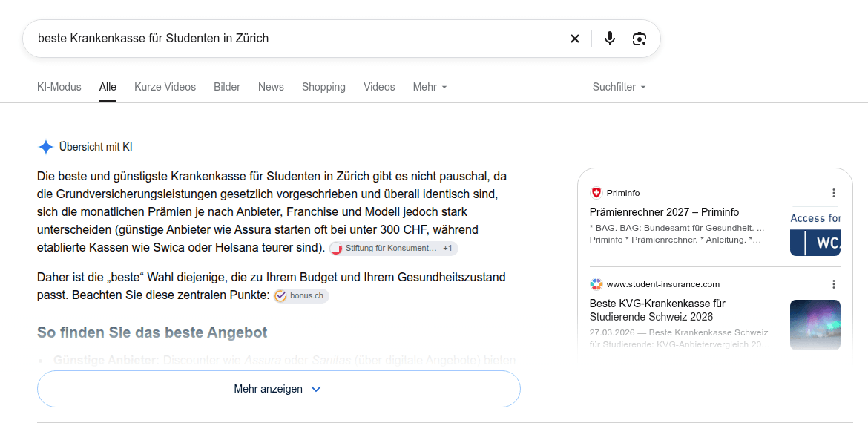Click the blue AI overview sparkle icon
This screenshot has height=423, width=868.
point(45,147)
